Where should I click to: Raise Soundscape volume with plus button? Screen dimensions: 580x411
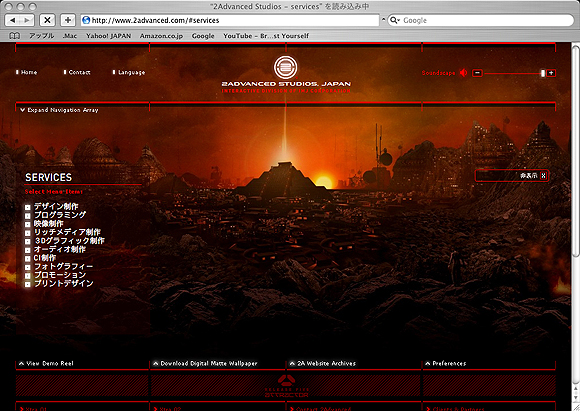(551, 73)
